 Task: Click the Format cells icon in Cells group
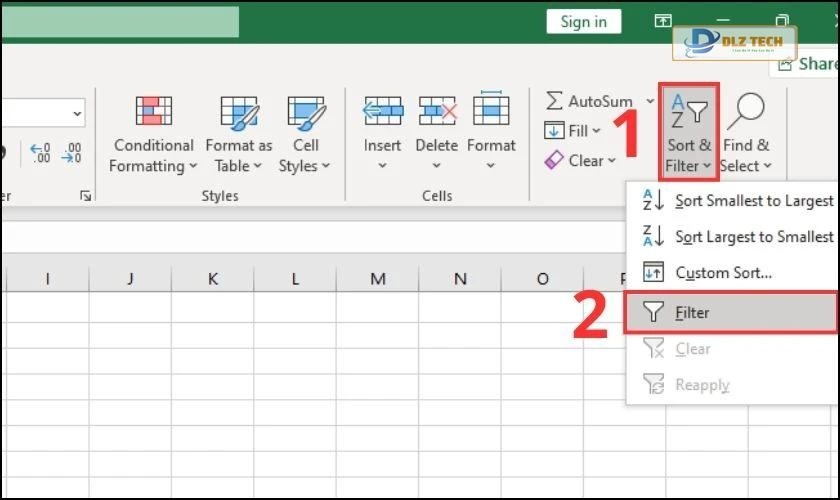click(491, 112)
